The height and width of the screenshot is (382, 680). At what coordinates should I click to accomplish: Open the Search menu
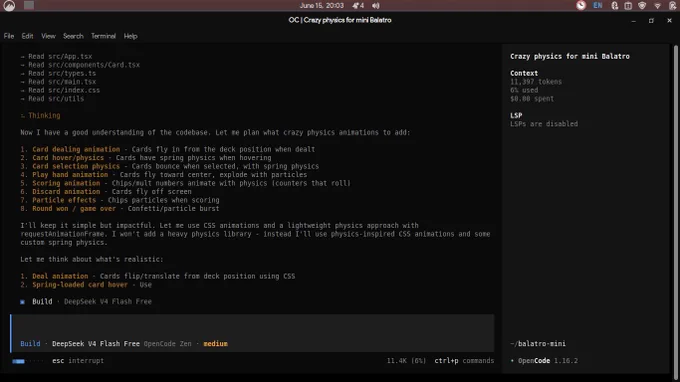coord(73,36)
